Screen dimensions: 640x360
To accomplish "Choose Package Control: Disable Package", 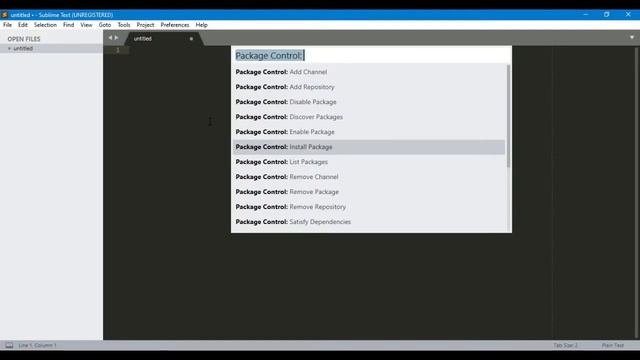I will (x=369, y=102).
